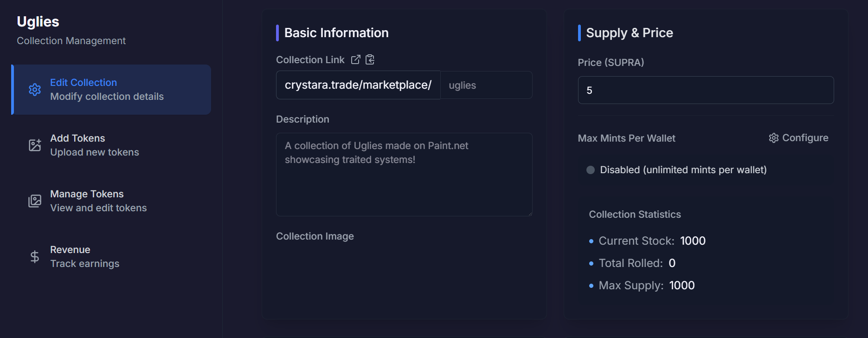The width and height of the screenshot is (868, 338).
Task: Click the grey Disabled status dot
Action: coord(591,170)
